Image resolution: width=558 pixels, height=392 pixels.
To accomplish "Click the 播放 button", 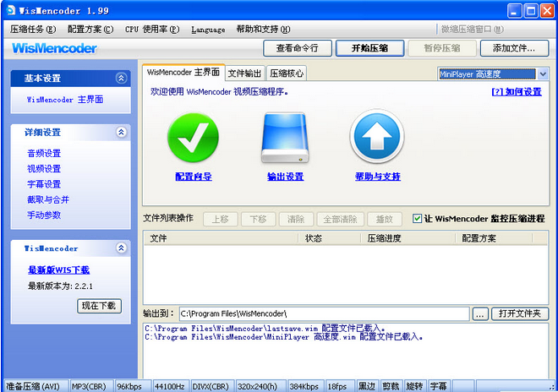I will point(385,219).
